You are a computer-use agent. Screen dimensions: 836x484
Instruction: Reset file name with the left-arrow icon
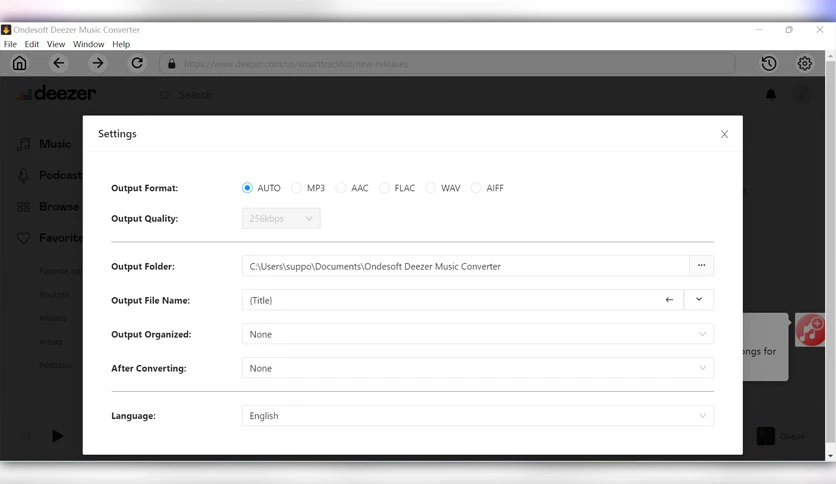pyautogui.click(x=669, y=300)
